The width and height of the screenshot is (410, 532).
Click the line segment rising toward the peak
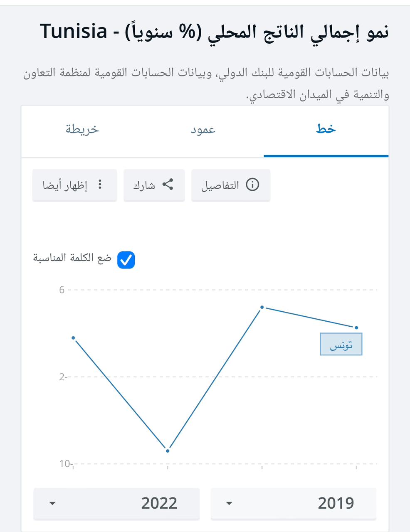215,378
